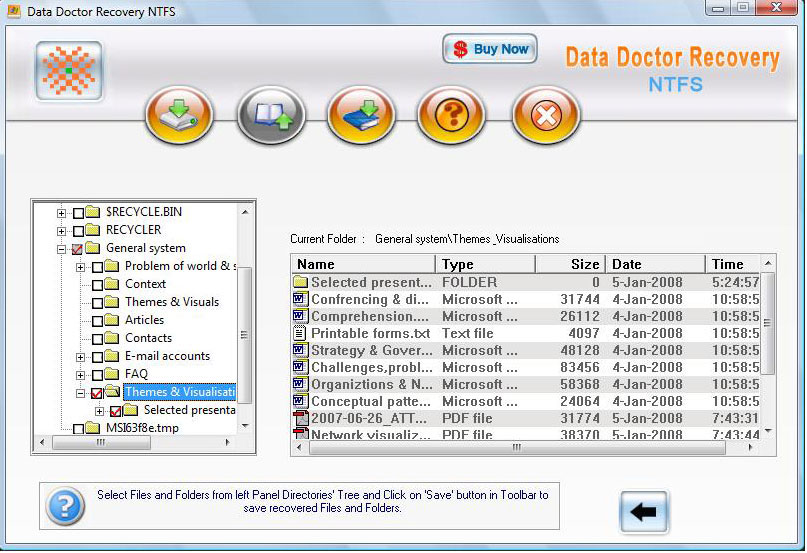The image size is (807, 553).
Task: Click the Data Doctor logo icon
Action: click(68, 71)
